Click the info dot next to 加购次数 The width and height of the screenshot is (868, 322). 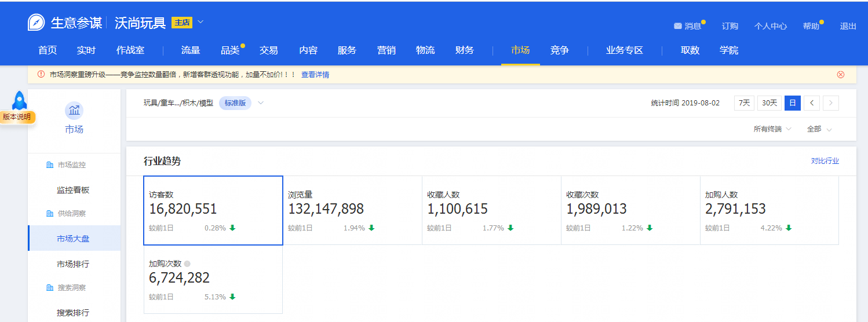(187, 264)
